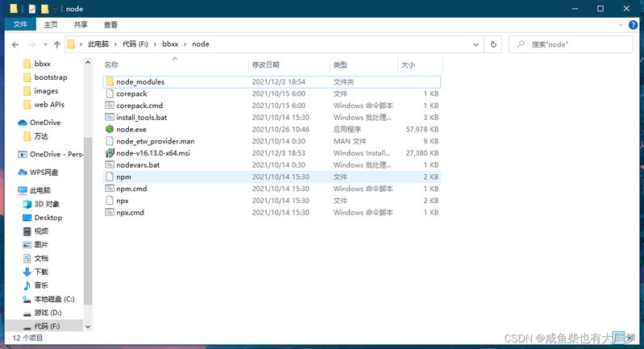The image size is (644, 349).
Task: Open the node_modules folder icon
Action: click(x=110, y=81)
